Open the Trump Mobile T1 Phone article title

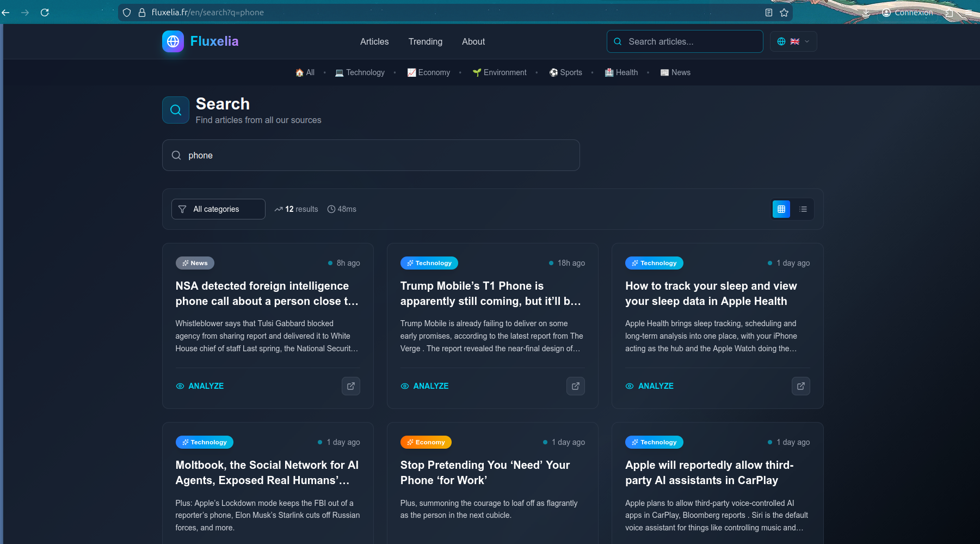point(491,294)
